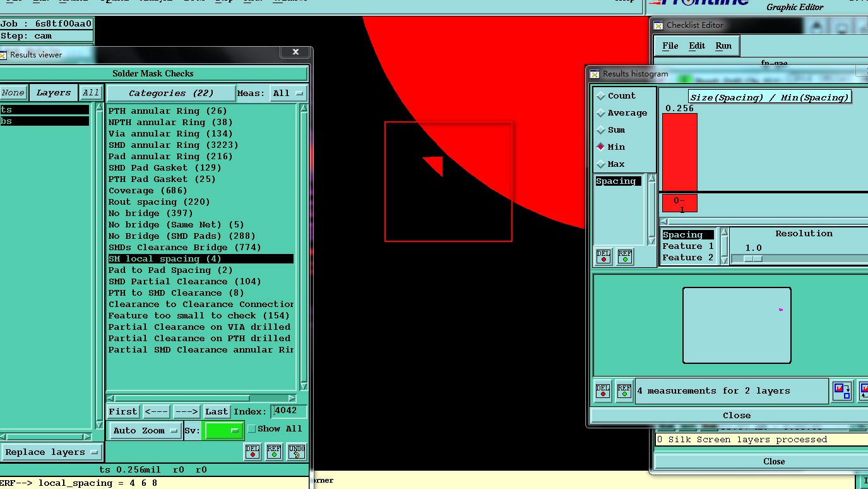
Task: Close the Results viewer window
Action: (295, 52)
